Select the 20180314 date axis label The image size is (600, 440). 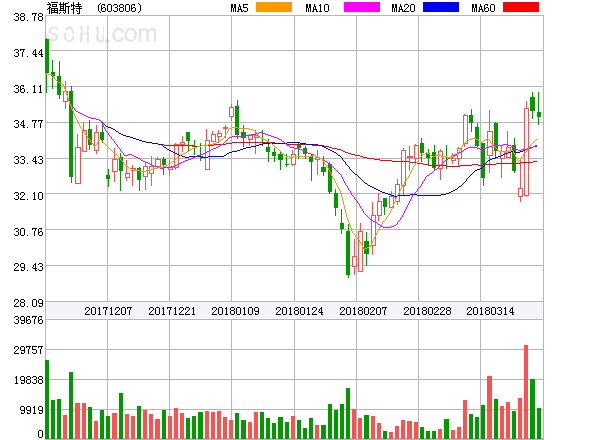[491, 311]
